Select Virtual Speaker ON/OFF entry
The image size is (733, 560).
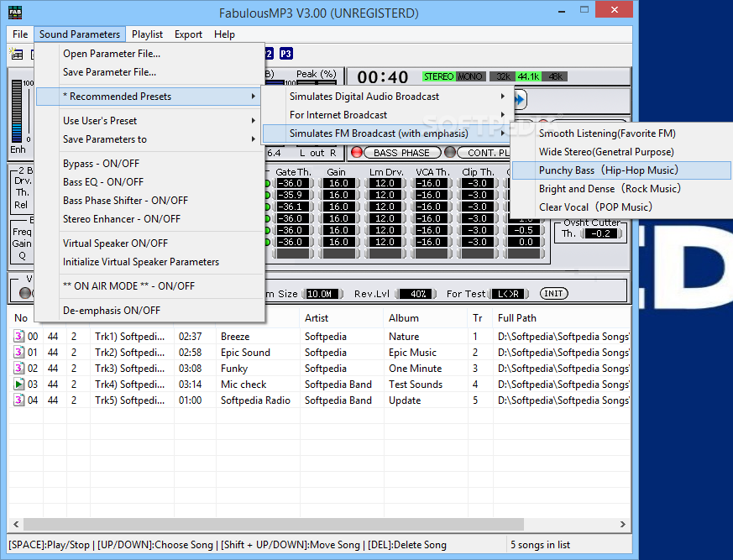tap(150, 243)
